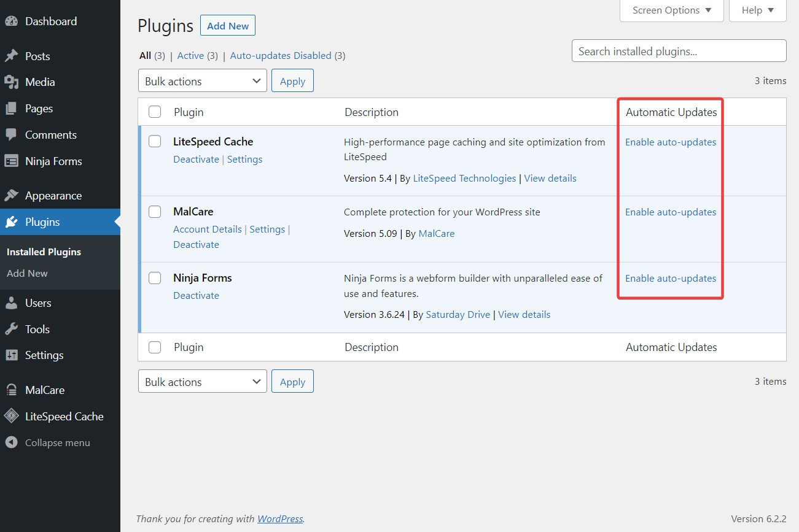
Task: View details of LiteSpeed Cache
Action: [x=550, y=179]
